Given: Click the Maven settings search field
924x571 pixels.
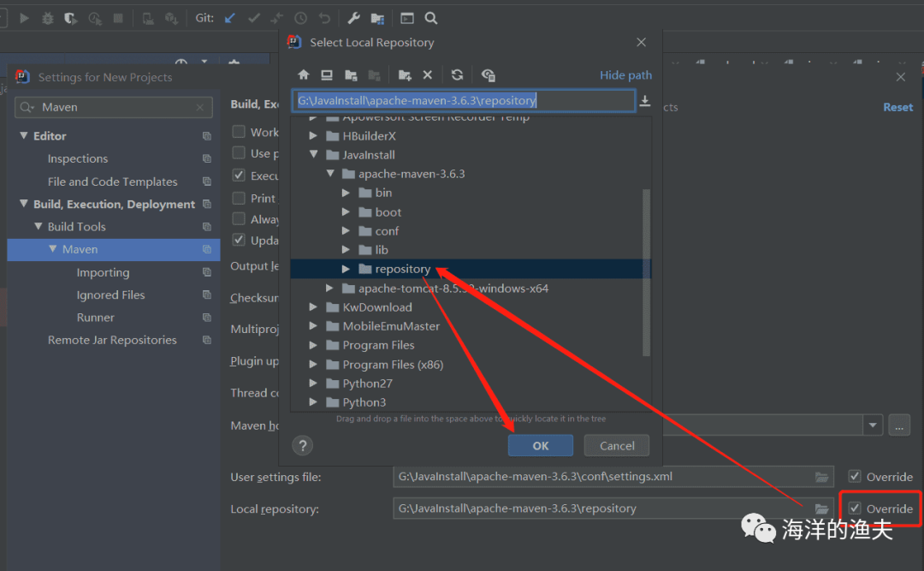Looking at the screenshot, I should pyautogui.click(x=114, y=107).
